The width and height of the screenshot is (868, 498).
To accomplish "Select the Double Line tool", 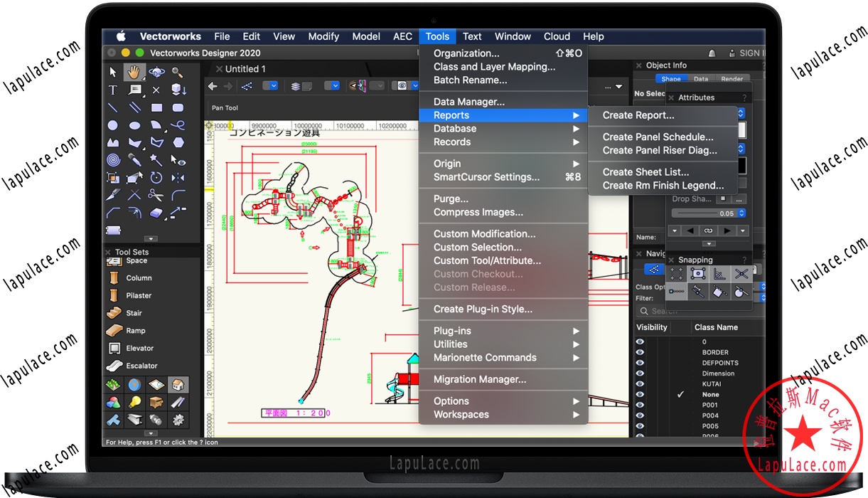I will [134, 107].
